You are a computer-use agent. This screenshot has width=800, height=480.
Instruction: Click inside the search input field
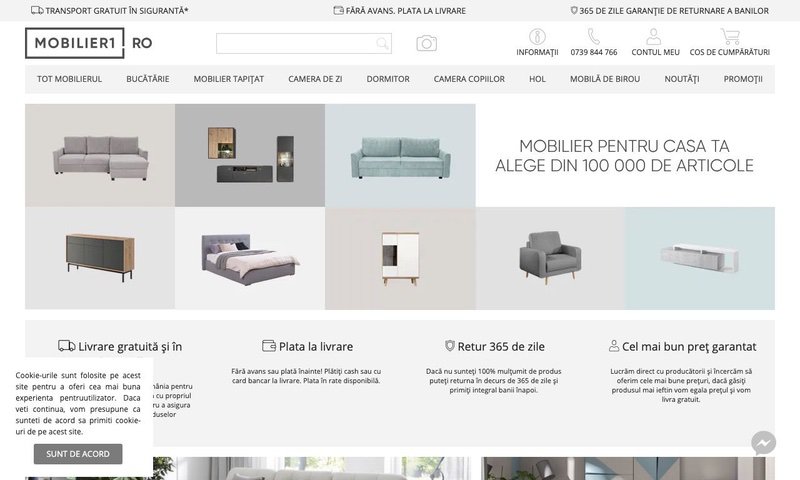(296, 43)
